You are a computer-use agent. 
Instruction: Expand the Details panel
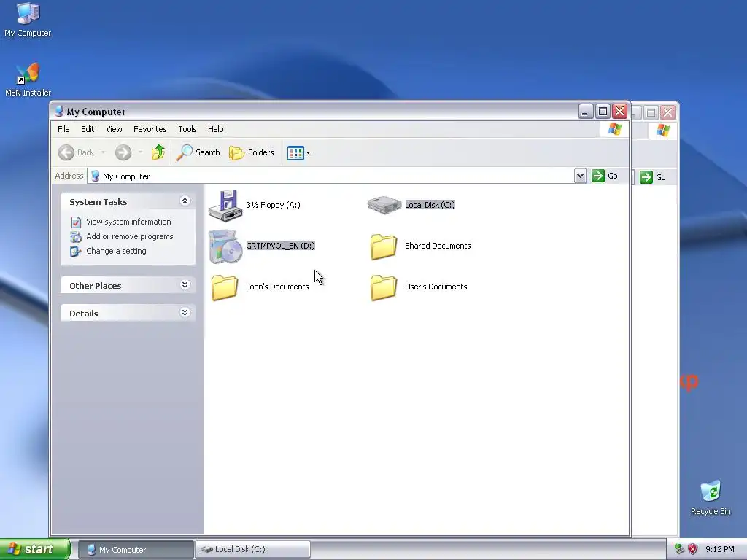[x=185, y=312]
